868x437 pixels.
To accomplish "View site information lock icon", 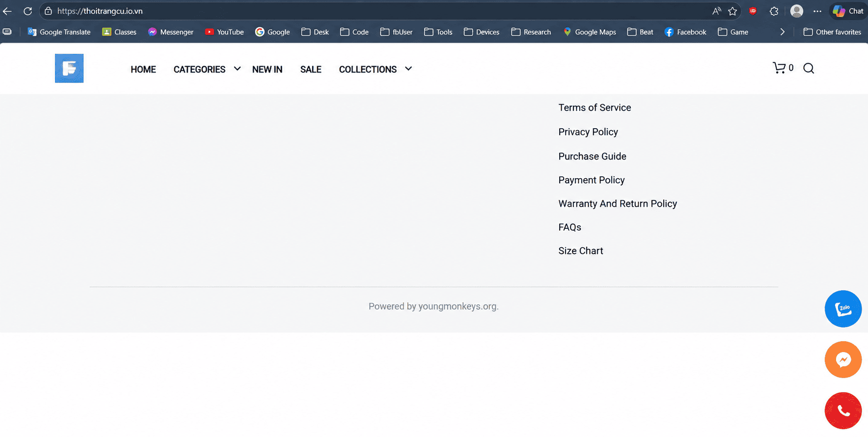I will (x=48, y=11).
